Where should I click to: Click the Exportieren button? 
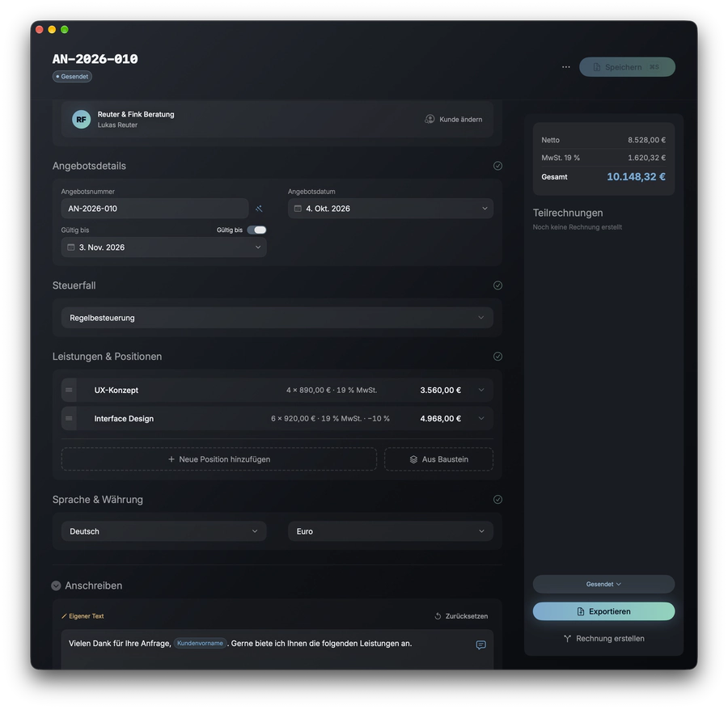click(603, 611)
